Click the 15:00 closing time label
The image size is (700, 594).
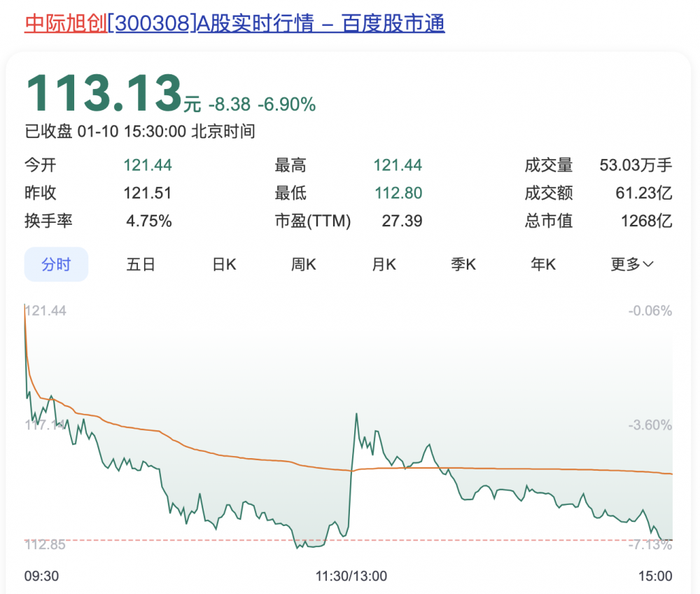click(655, 576)
